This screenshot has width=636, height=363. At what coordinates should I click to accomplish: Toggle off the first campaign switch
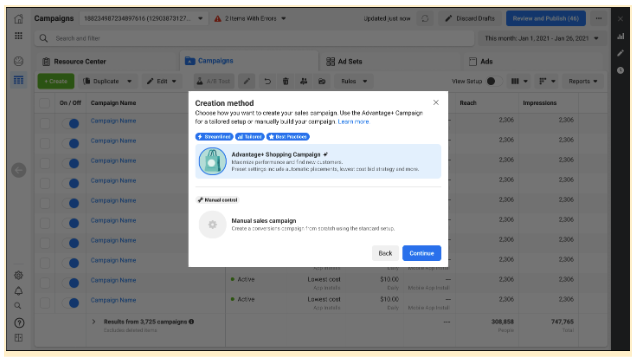click(x=71, y=123)
